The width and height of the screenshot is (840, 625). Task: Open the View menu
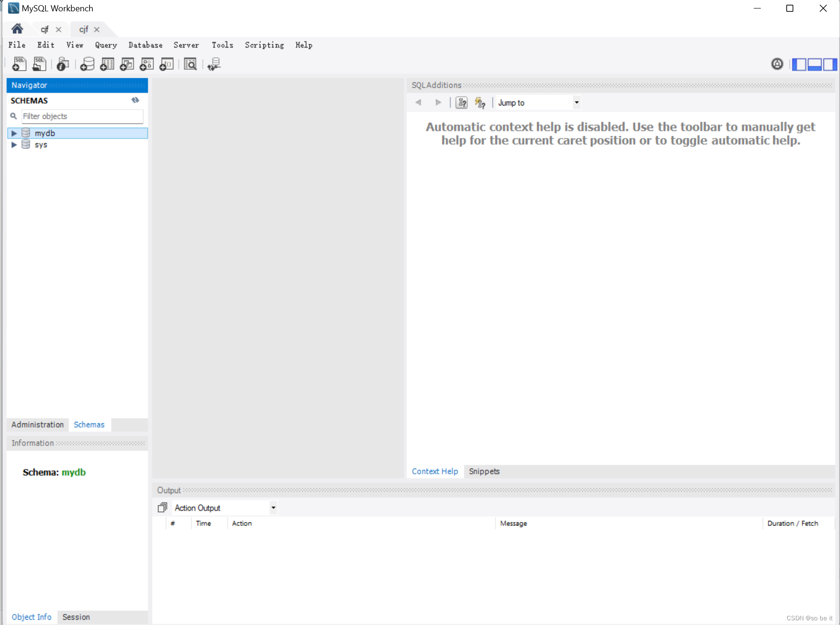(x=74, y=45)
